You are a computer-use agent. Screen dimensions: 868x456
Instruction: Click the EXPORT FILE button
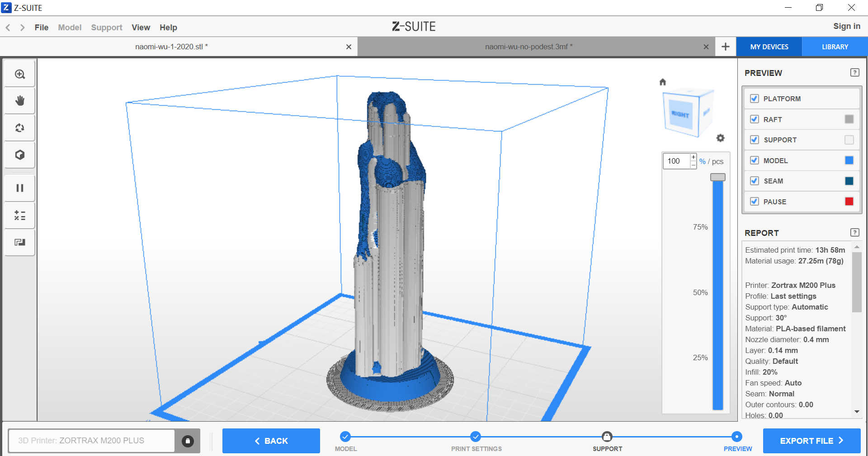click(x=811, y=441)
